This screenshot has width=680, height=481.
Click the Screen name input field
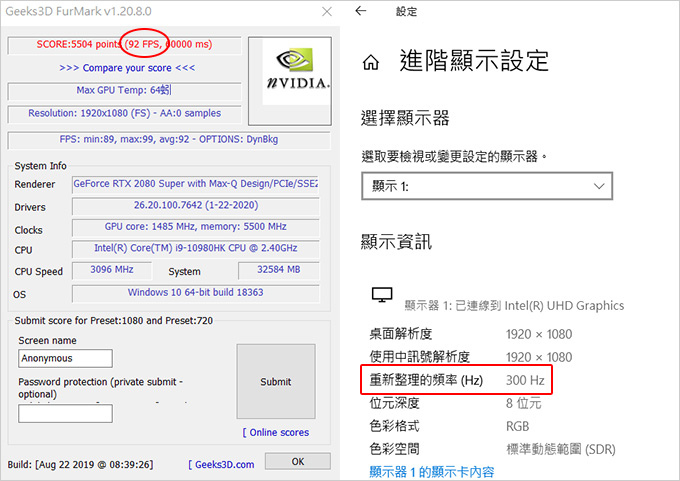pyautogui.click(x=65, y=358)
